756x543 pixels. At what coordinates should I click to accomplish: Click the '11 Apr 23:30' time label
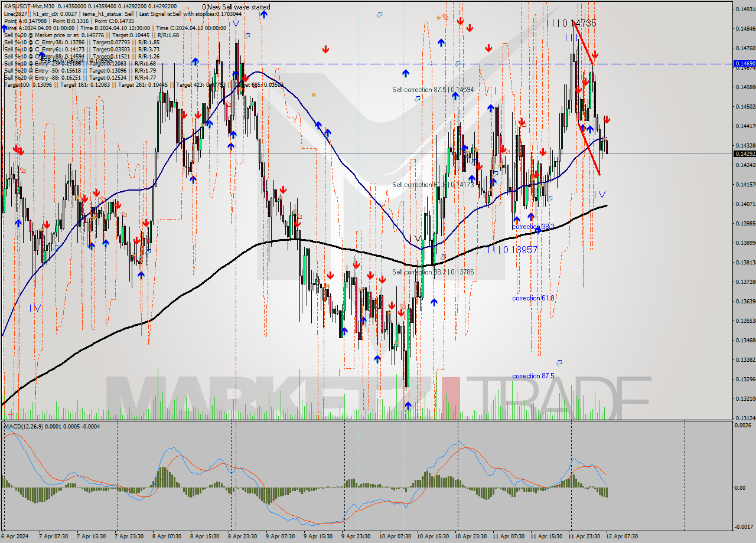click(584, 537)
